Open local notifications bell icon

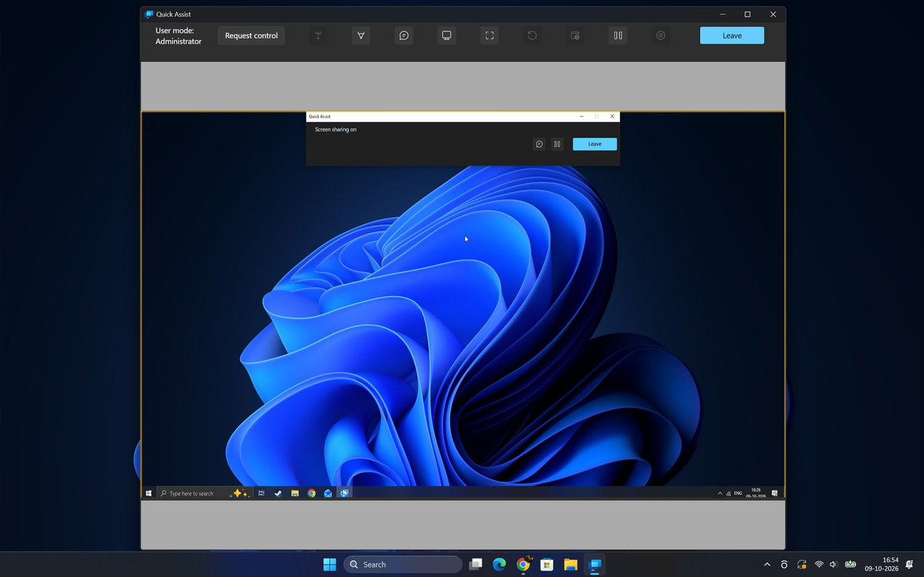(909, 565)
